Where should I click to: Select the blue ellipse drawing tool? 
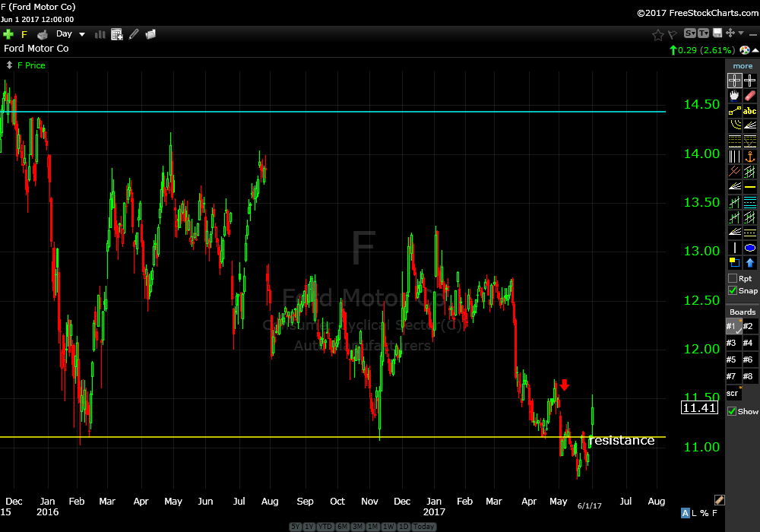(750, 248)
